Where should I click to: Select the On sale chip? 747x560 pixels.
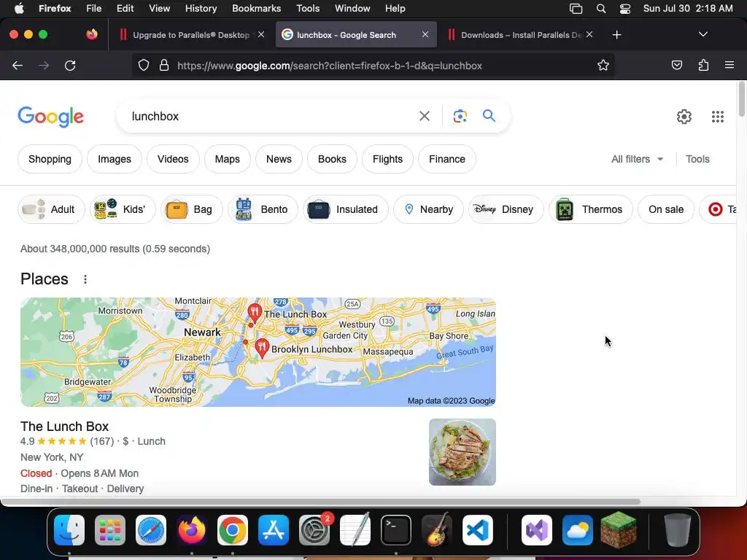666,209
